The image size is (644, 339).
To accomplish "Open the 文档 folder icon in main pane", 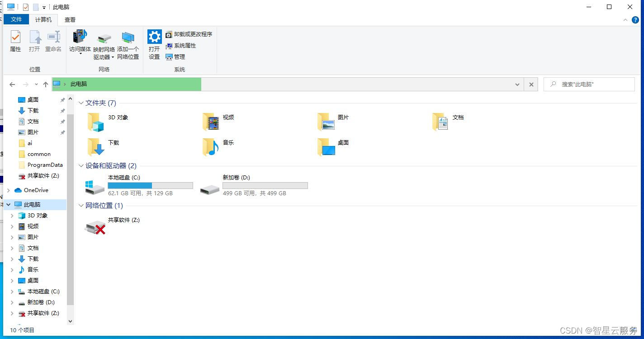I will 440,122.
